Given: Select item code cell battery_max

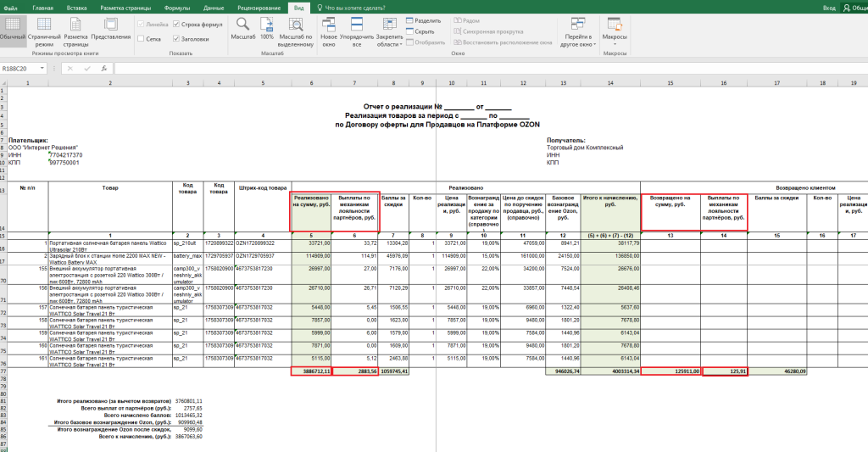Looking at the screenshot, I should (x=187, y=259).
